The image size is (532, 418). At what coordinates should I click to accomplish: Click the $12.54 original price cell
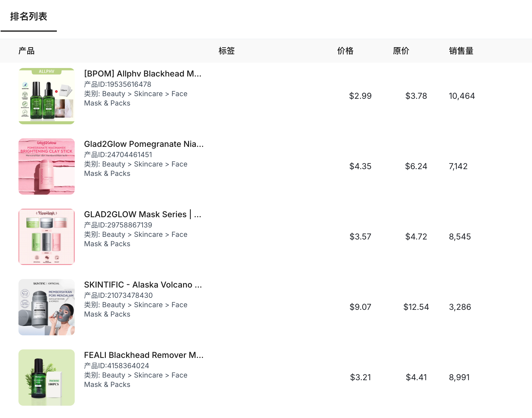click(416, 307)
